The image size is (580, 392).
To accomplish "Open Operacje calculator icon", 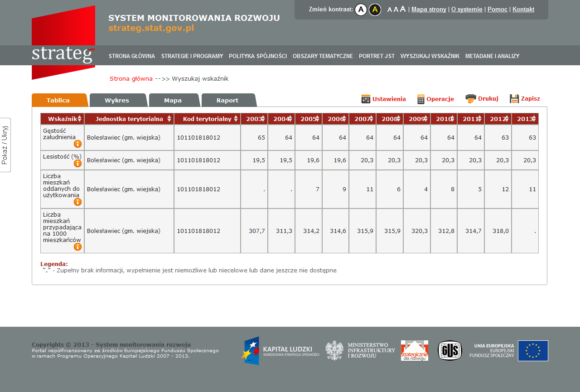I will 421,99.
